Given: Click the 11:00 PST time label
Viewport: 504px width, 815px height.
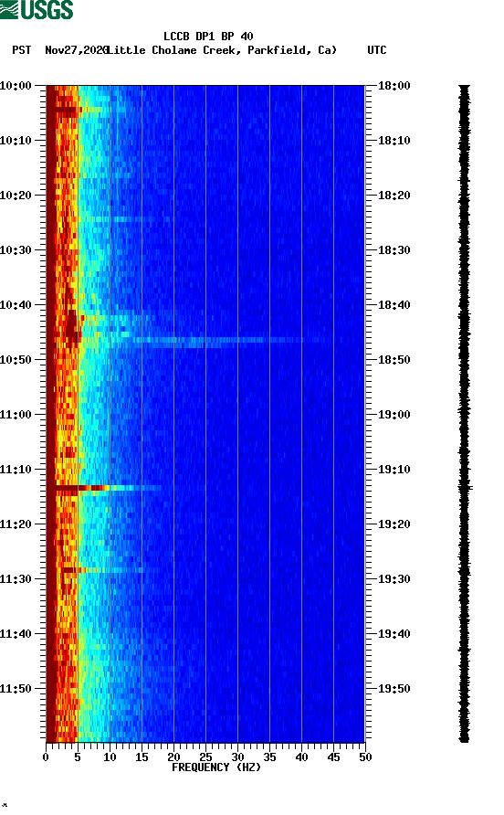Looking at the screenshot, I should pos(16,415).
